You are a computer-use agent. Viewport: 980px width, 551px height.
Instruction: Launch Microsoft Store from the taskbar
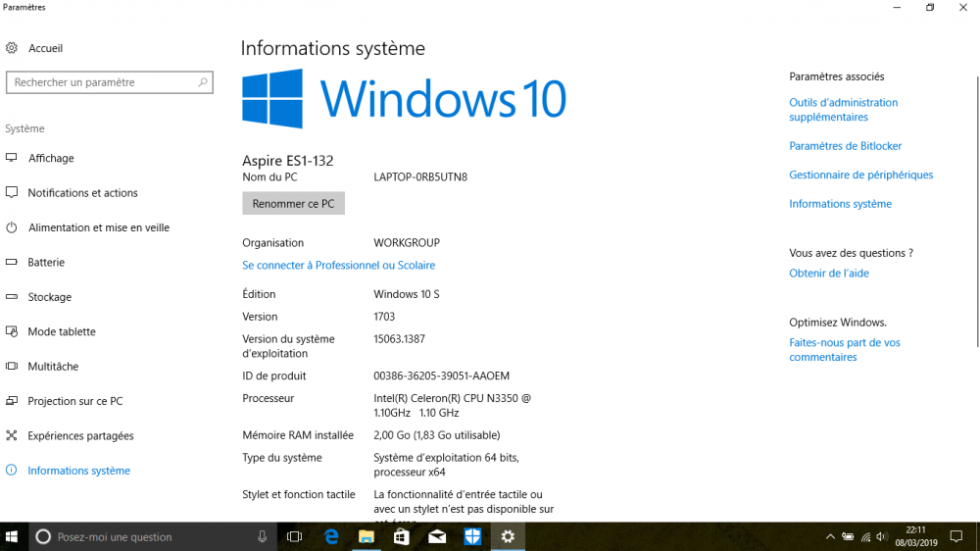tap(402, 536)
